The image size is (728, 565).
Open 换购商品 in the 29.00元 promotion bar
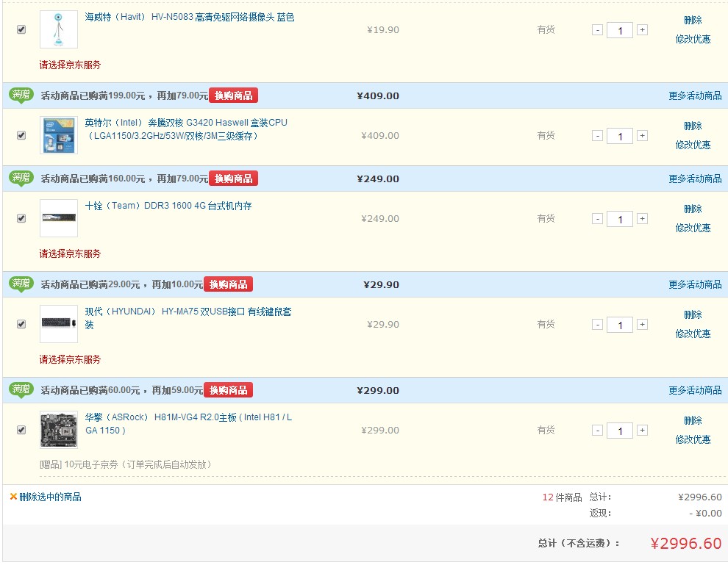[x=229, y=284]
